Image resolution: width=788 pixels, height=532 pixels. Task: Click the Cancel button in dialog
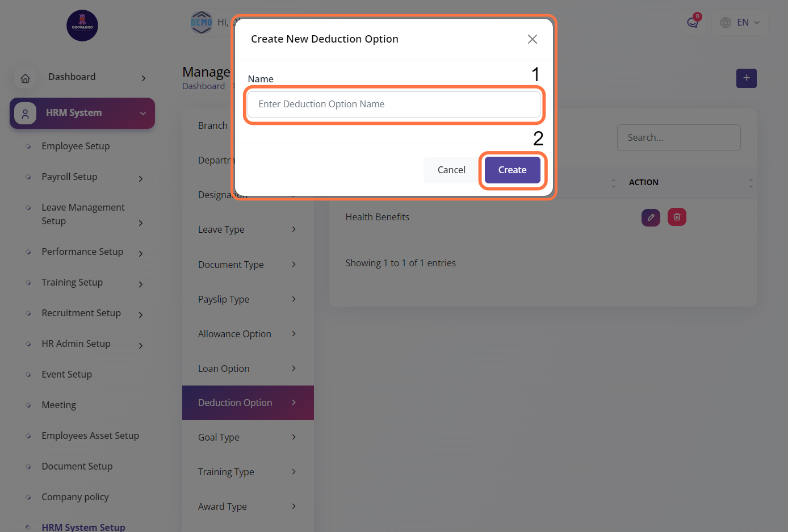coord(451,170)
